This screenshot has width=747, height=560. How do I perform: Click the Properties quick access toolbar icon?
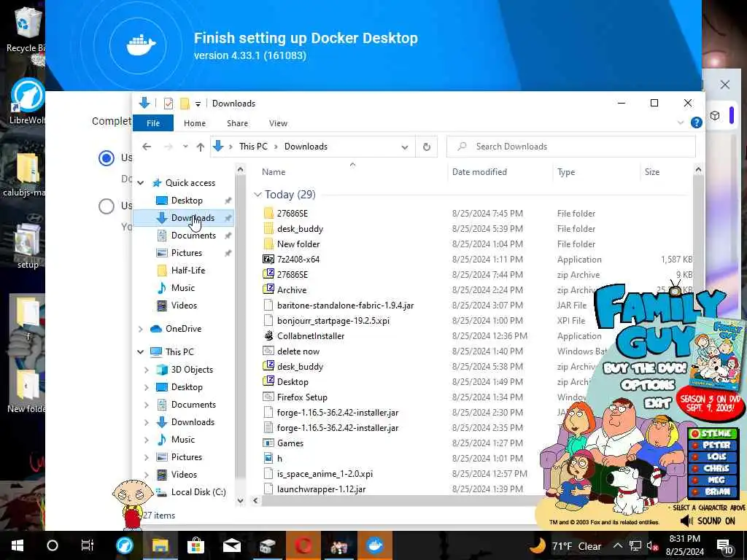(x=169, y=104)
